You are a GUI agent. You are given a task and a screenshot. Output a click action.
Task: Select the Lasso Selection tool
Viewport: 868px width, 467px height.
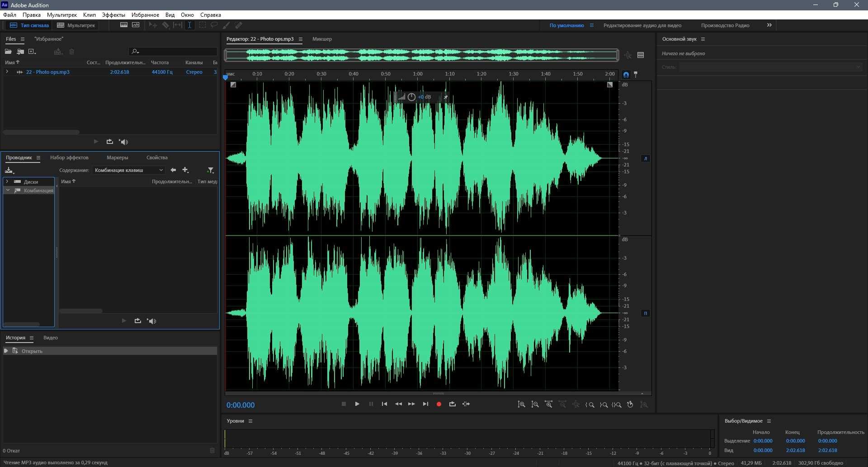214,25
